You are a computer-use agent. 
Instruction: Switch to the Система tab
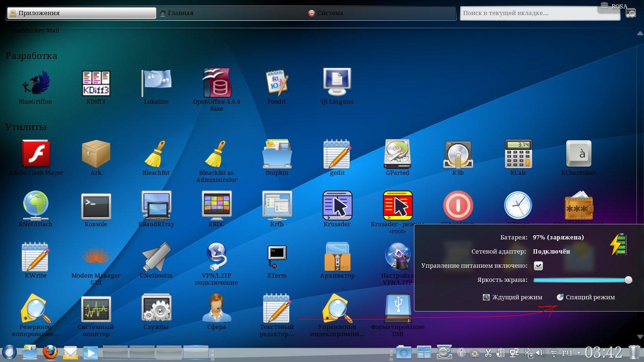[x=330, y=13]
